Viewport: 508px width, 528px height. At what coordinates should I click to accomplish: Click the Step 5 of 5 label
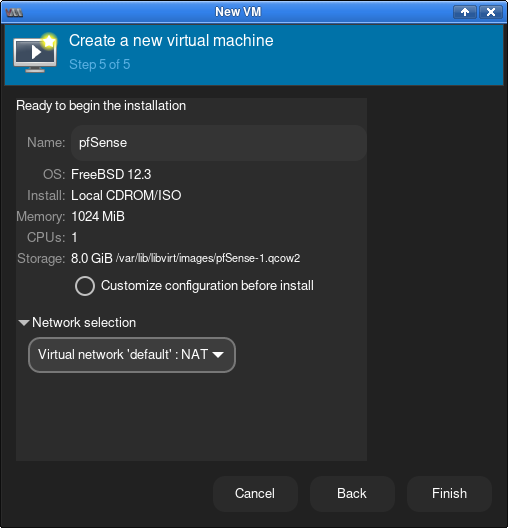click(100, 64)
